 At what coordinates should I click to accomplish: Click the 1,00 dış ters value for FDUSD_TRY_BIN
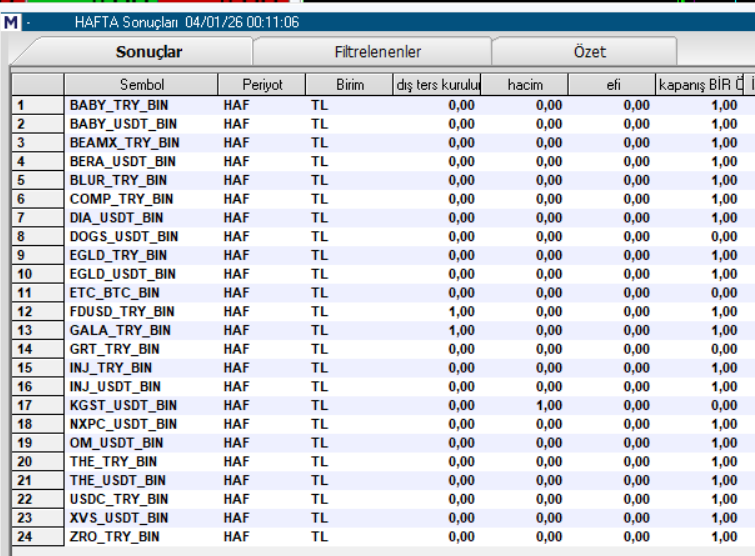click(461, 312)
